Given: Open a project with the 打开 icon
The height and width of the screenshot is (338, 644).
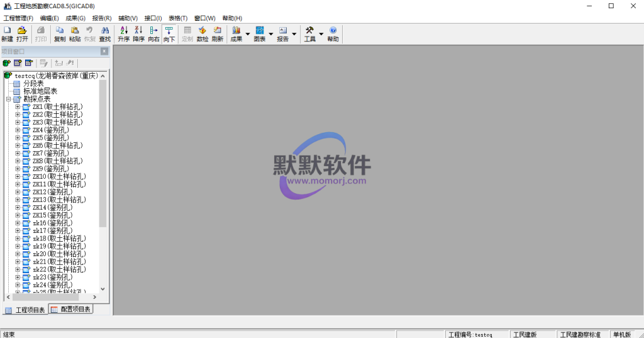Looking at the screenshot, I should click(22, 34).
